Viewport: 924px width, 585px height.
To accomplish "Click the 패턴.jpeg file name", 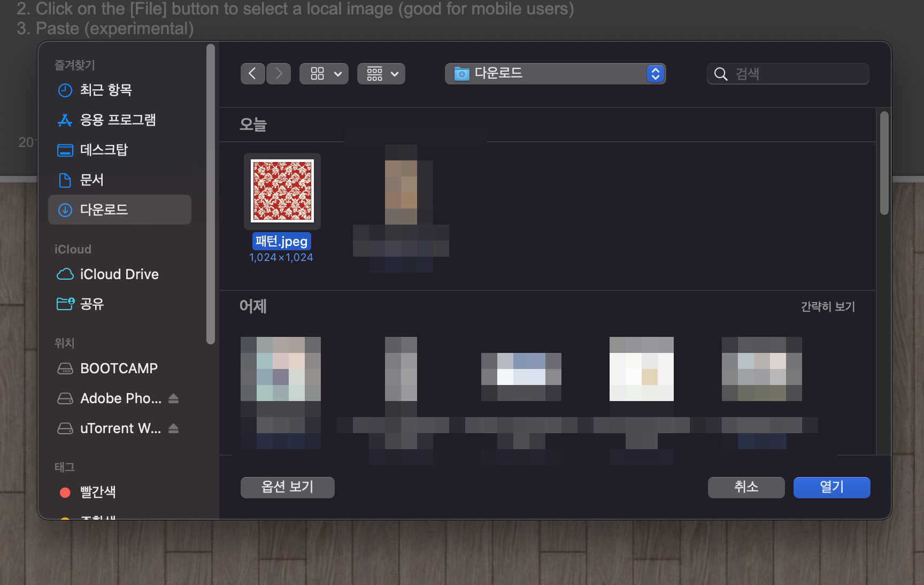I will point(282,241).
